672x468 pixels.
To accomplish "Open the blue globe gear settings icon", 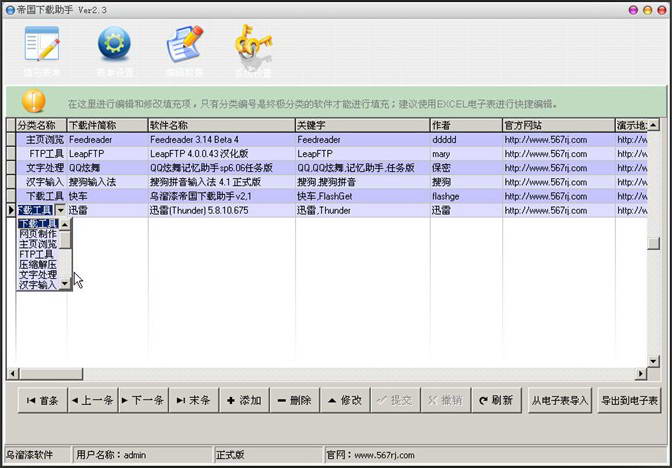I will point(114,43).
